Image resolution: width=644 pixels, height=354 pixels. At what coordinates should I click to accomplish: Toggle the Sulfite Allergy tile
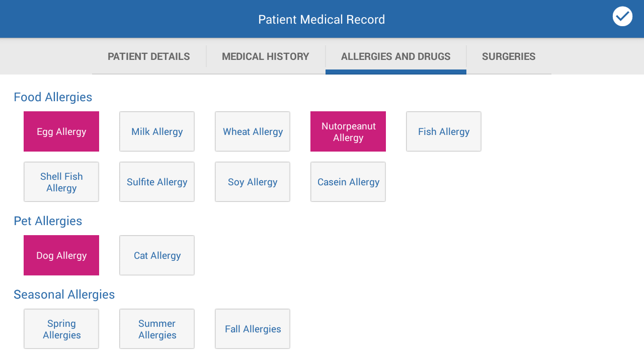coord(157,182)
